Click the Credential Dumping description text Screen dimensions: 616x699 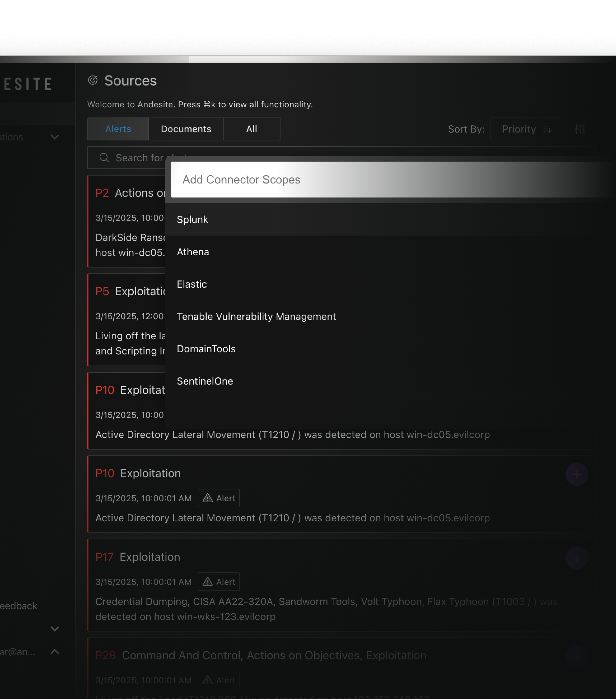[326, 609]
